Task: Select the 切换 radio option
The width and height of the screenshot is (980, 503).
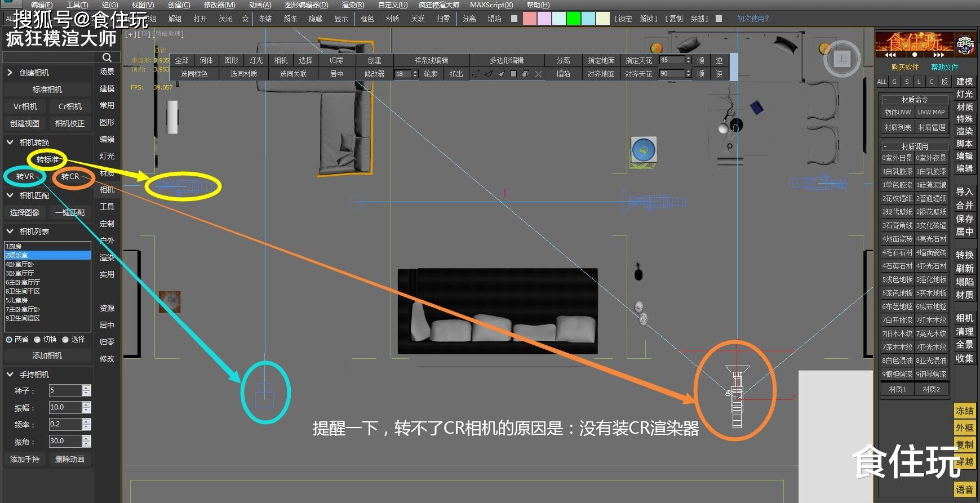Action: (37, 340)
